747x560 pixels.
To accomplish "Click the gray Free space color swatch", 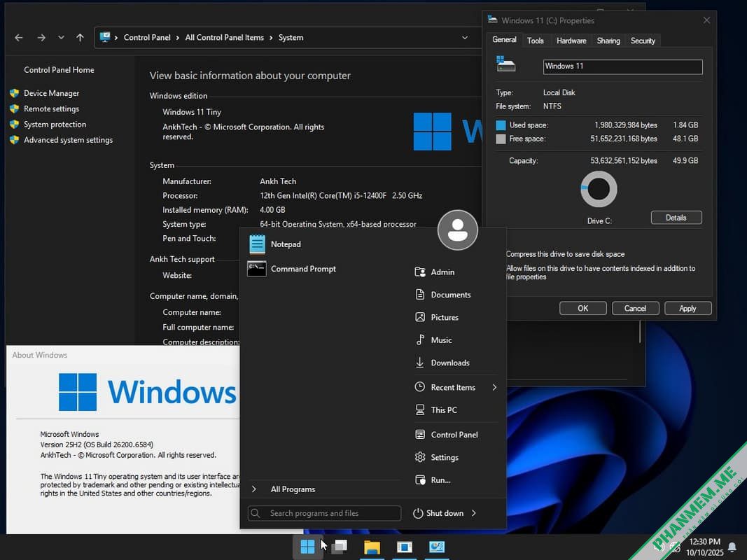I will click(x=501, y=139).
